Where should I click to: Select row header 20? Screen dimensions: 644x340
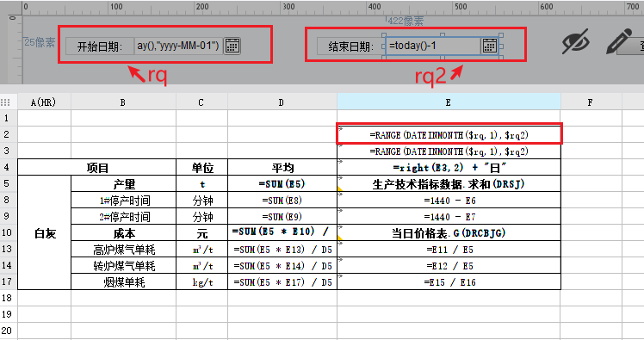tap(9, 331)
